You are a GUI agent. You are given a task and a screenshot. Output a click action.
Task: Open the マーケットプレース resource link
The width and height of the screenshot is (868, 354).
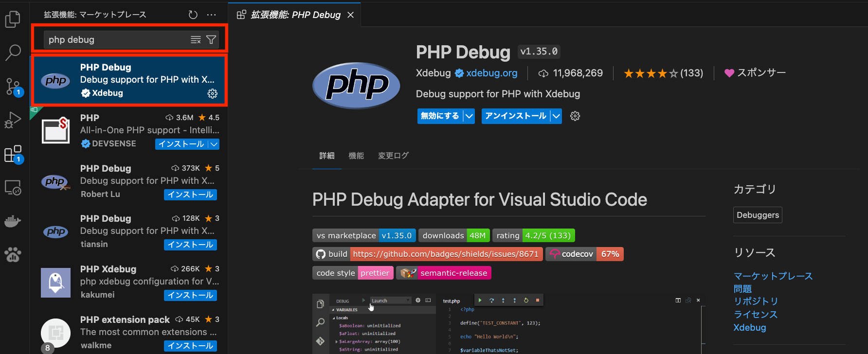tap(773, 276)
